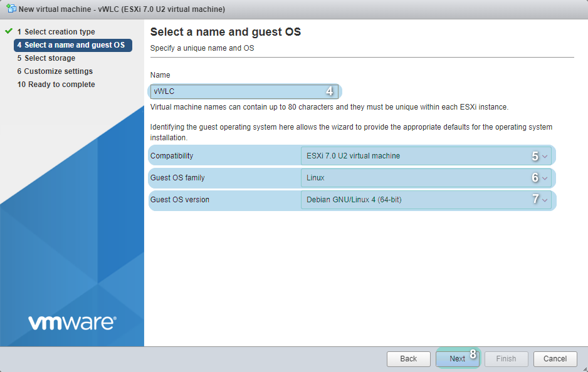Click the 'Guest OS version' label
This screenshot has height=372, width=588.
(x=180, y=200)
